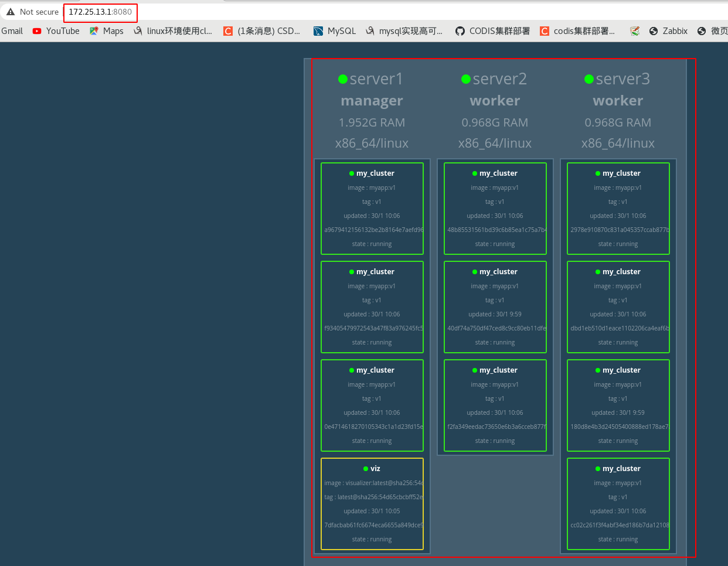The image size is (728, 566).
Task: Click the container ID starting 0e471461
Action: pyautogui.click(x=373, y=427)
